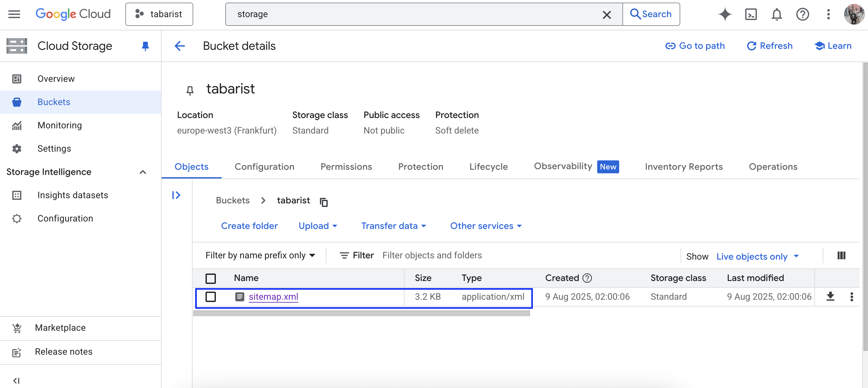Copy the tabarist bucket path

click(323, 202)
